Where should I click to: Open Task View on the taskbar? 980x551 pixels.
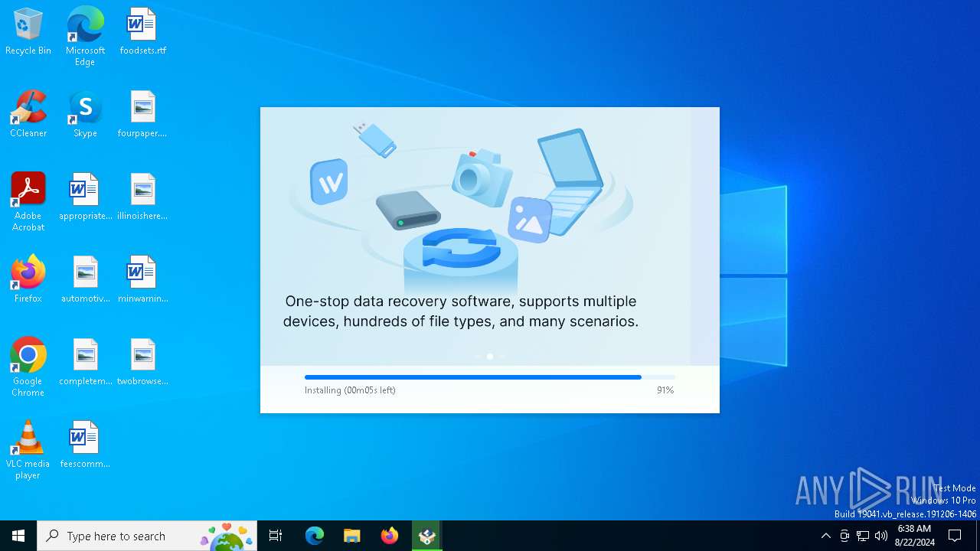(276, 536)
